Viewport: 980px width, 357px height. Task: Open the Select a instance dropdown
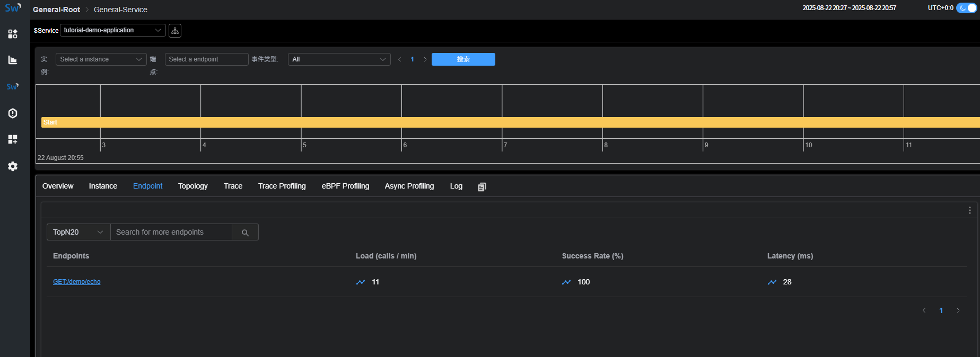(101, 59)
